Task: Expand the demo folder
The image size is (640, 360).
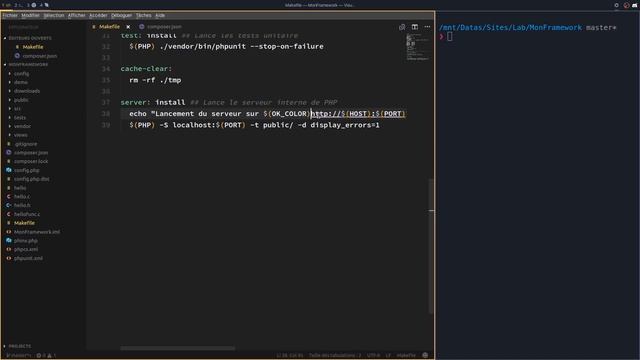Action: point(21,82)
